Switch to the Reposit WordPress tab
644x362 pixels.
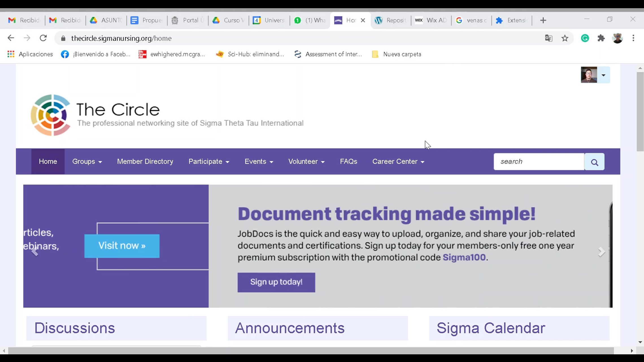(390, 20)
